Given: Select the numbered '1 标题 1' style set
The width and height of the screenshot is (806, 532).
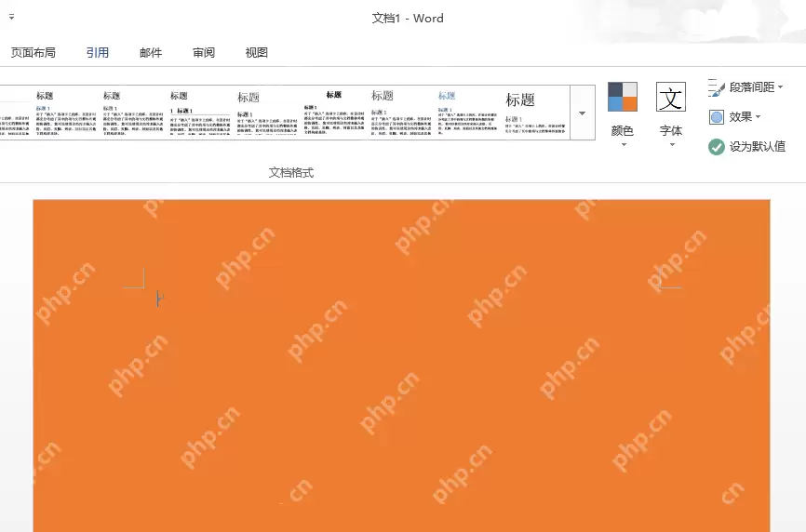Looking at the screenshot, I should pyautogui.click(x=200, y=113).
